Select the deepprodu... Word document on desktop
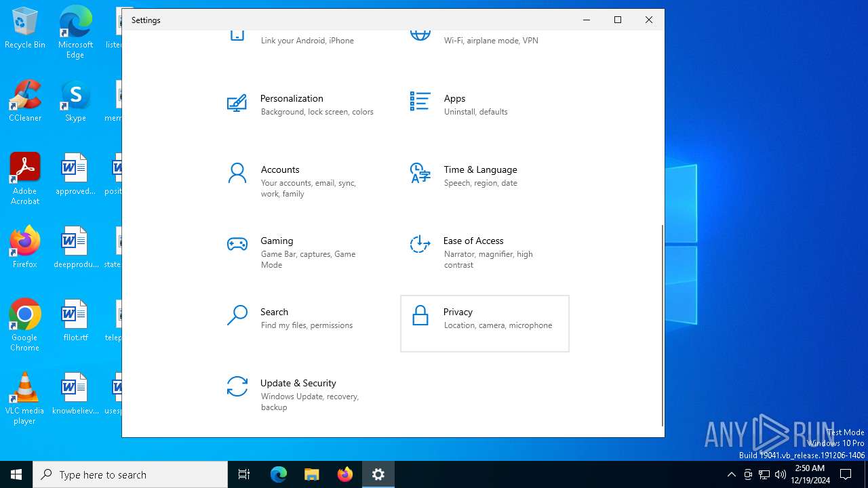 coord(75,247)
